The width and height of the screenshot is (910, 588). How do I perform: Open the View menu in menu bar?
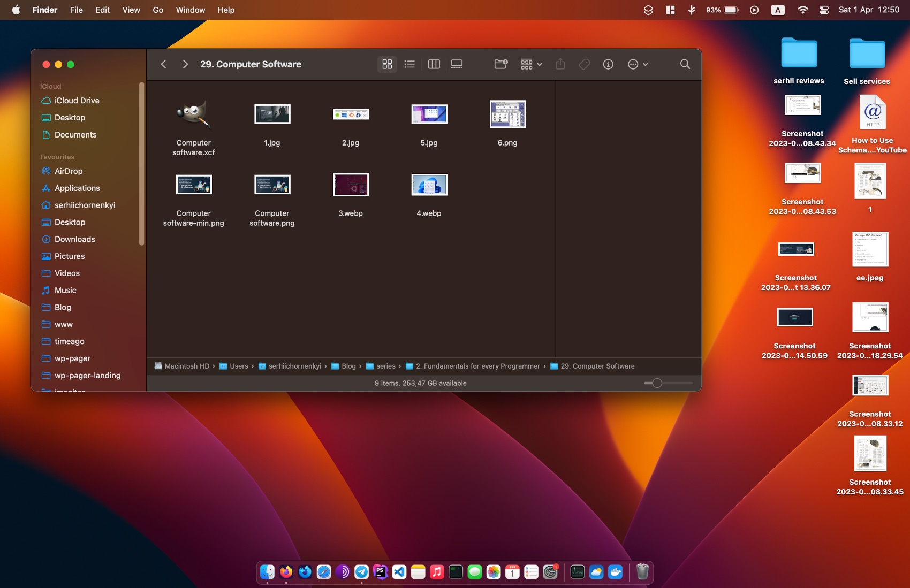point(131,10)
